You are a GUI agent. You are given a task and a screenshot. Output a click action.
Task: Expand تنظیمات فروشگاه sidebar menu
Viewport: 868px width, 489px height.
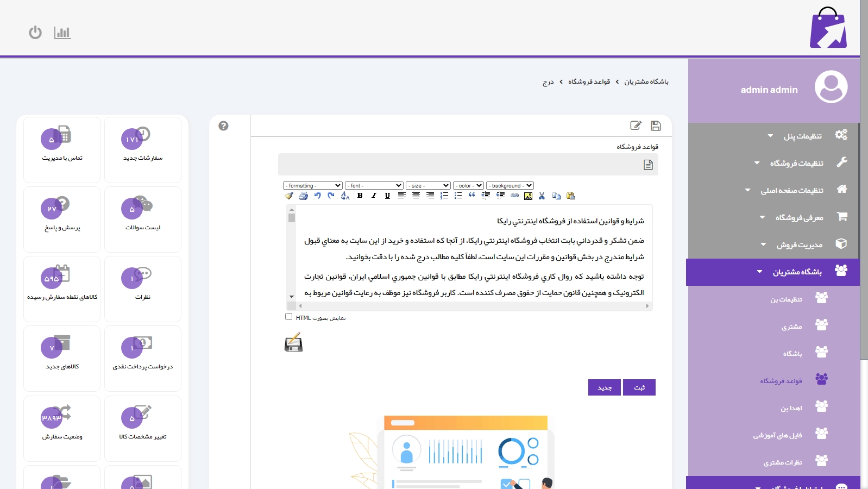[773, 163]
